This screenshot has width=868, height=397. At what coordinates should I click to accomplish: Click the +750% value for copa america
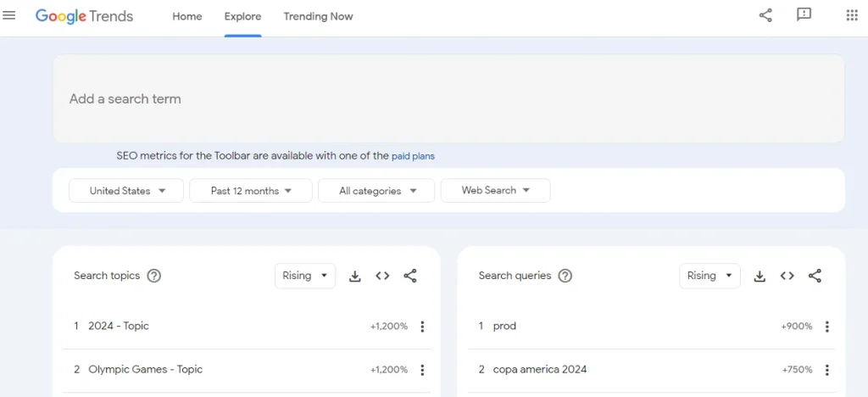click(x=797, y=370)
